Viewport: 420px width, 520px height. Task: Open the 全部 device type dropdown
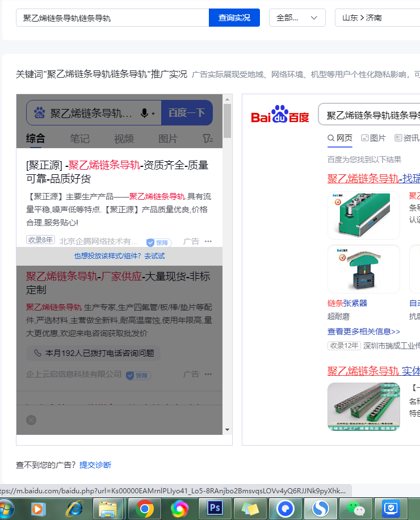point(297,18)
